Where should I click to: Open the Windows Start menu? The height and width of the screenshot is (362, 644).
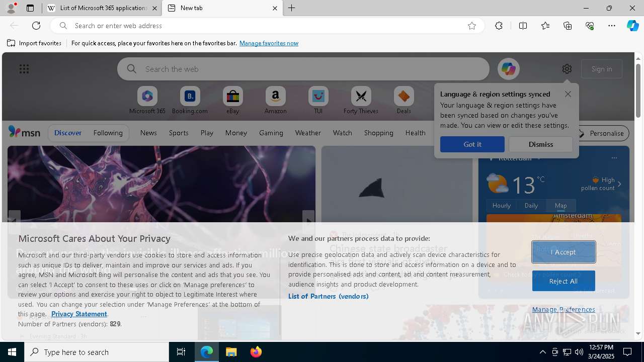pos(12,352)
